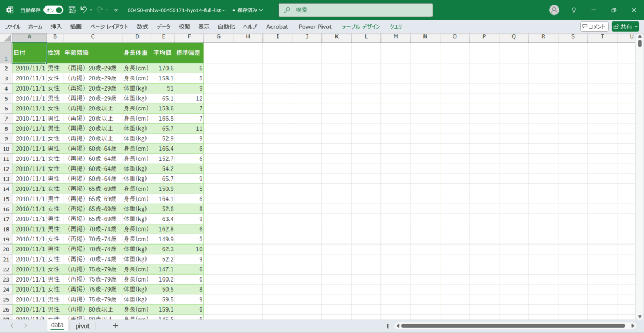The image size is (644, 333).
Task: Click the select-all corner triangle of grid
Action: click(6, 37)
